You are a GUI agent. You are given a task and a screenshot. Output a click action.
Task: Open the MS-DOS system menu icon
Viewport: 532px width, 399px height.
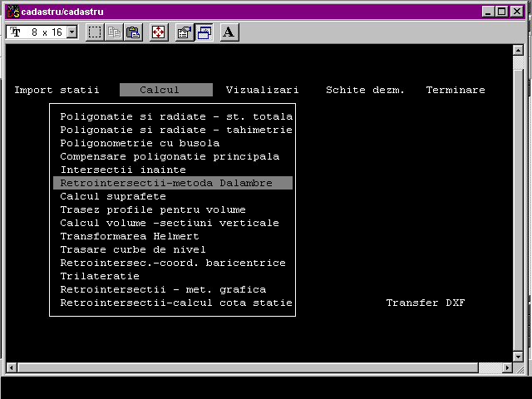12,11
